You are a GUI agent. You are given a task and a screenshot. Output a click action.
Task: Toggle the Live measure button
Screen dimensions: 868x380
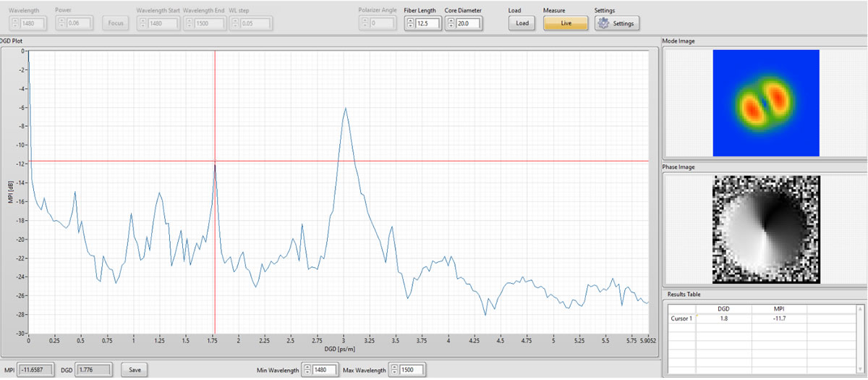click(x=566, y=23)
